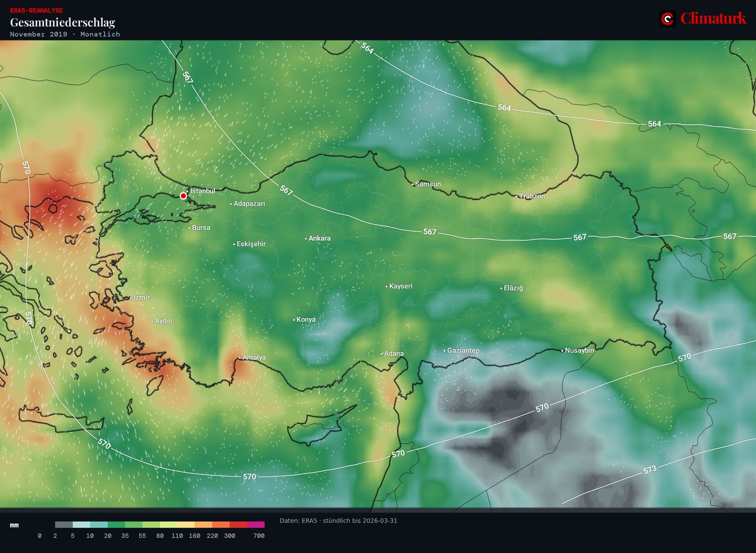
Task: Select the Konya city label
Action: click(x=306, y=320)
